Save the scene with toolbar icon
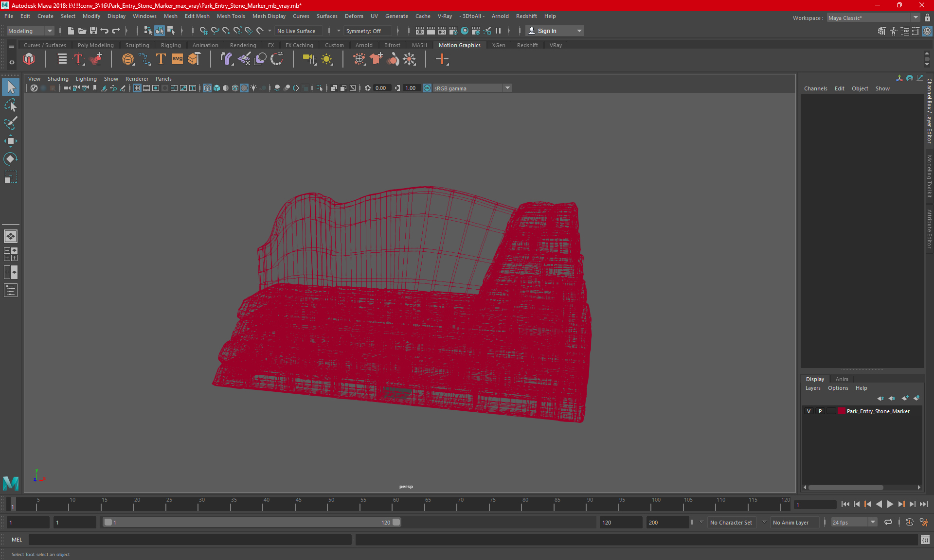This screenshot has height=560, width=934. (x=93, y=31)
